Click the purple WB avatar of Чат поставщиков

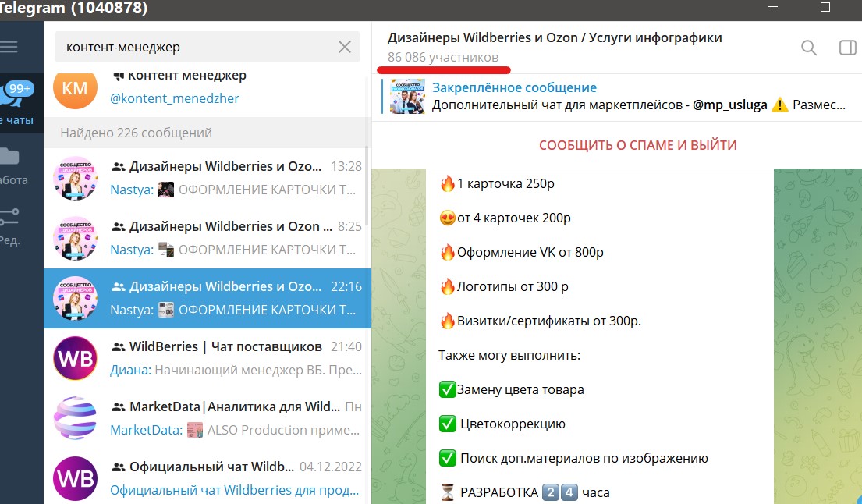[76, 358]
